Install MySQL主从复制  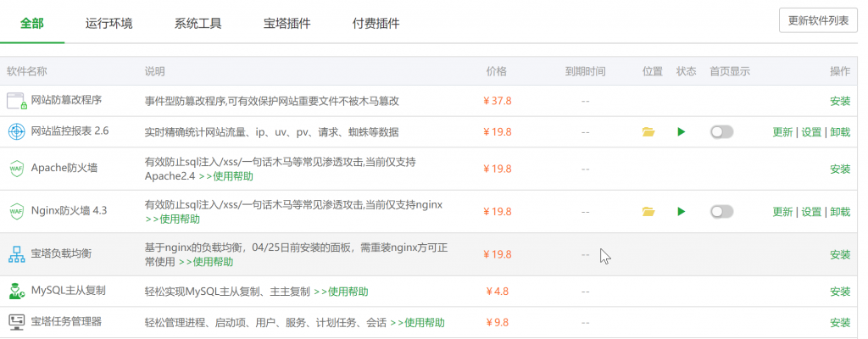coord(840,292)
